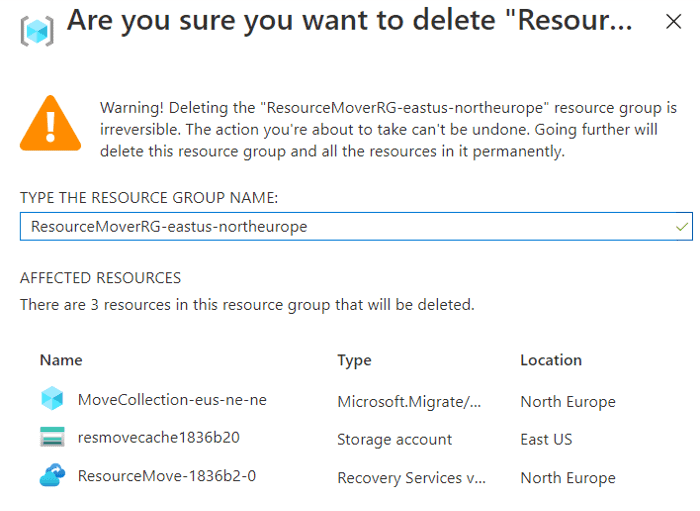Click the orange warning triangle icon

pos(50,123)
